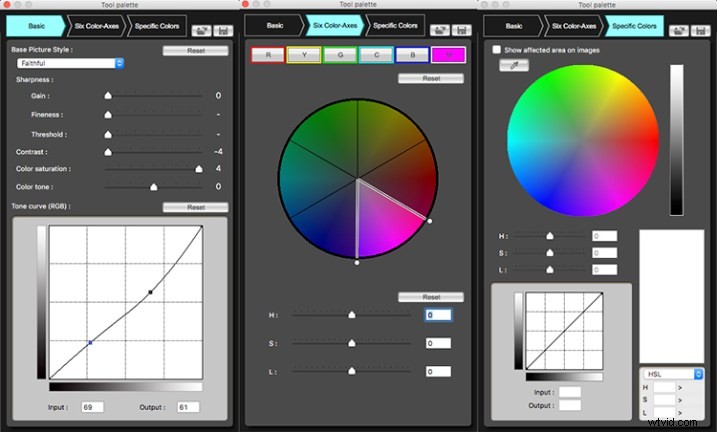
Task: Click the tone curve Output value field
Action: click(x=188, y=407)
